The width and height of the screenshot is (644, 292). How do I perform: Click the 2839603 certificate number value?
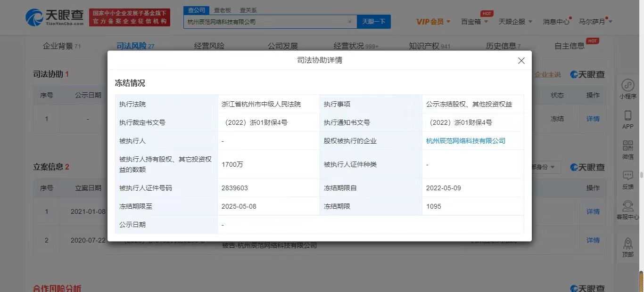[x=234, y=188]
